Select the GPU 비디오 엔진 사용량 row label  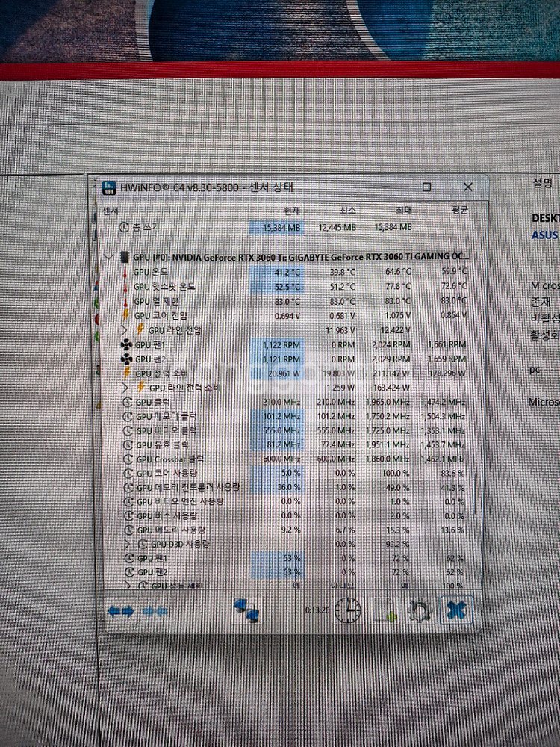point(180,502)
